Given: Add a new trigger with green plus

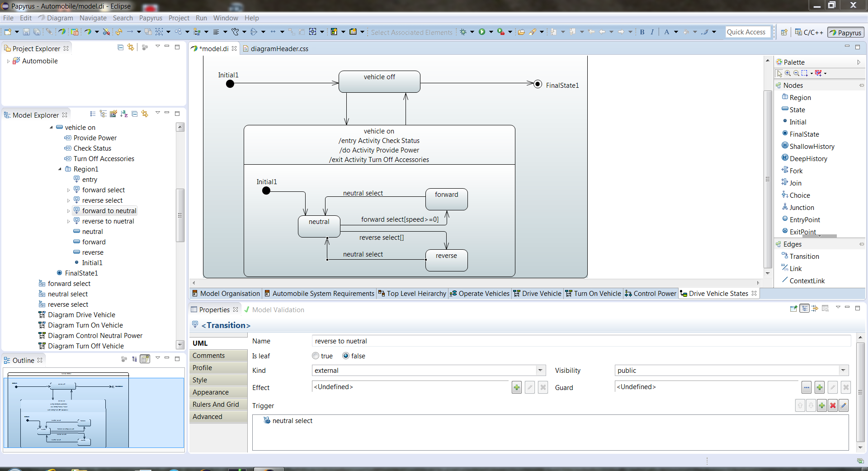Looking at the screenshot, I should tap(822, 405).
